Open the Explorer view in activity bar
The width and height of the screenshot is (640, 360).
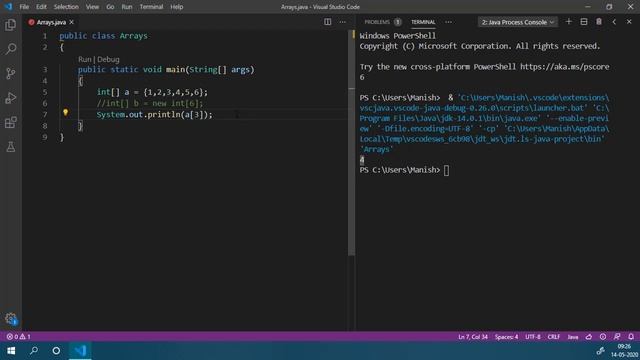click(11, 25)
